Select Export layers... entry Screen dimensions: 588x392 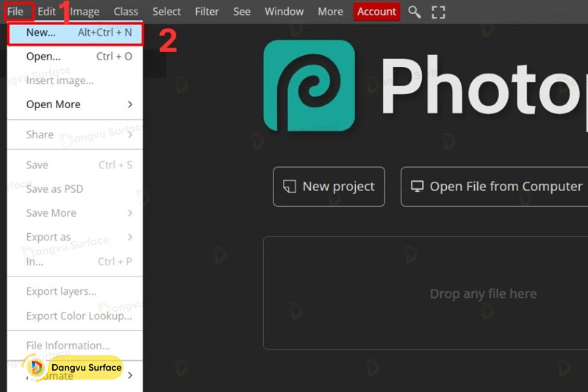[75, 291]
